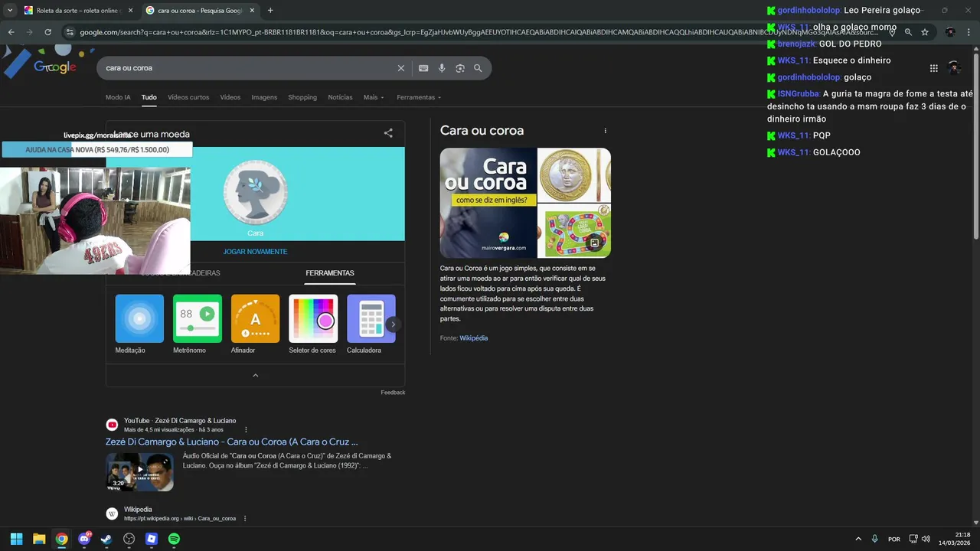Open the Zezé Di Camargo & Luciano video link
This screenshot has height=551, width=980.
(231, 442)
